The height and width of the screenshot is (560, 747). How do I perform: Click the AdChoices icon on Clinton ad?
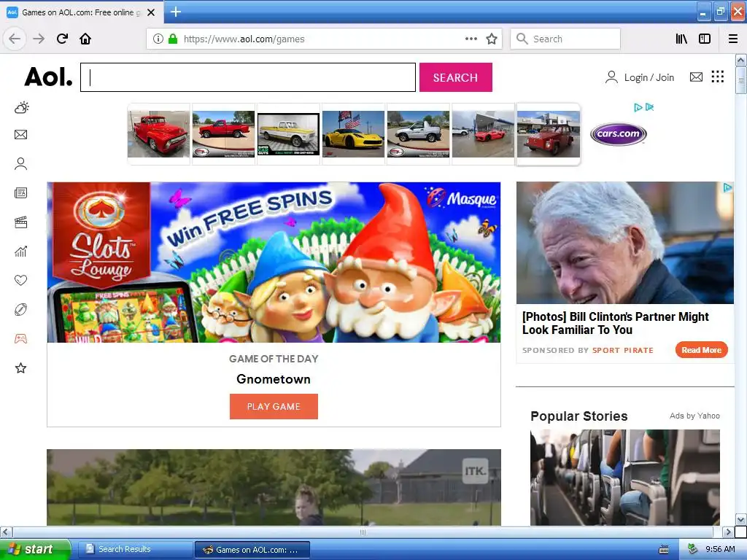point(728,187)
